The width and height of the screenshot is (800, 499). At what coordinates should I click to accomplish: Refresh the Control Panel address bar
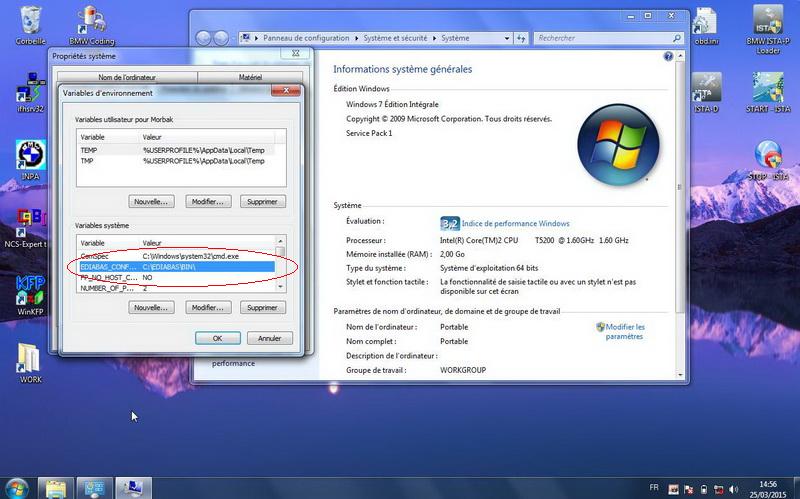click(521, 38)
